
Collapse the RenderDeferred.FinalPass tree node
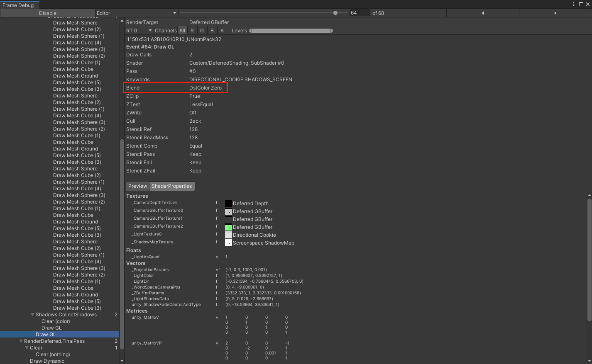point(21,341)
